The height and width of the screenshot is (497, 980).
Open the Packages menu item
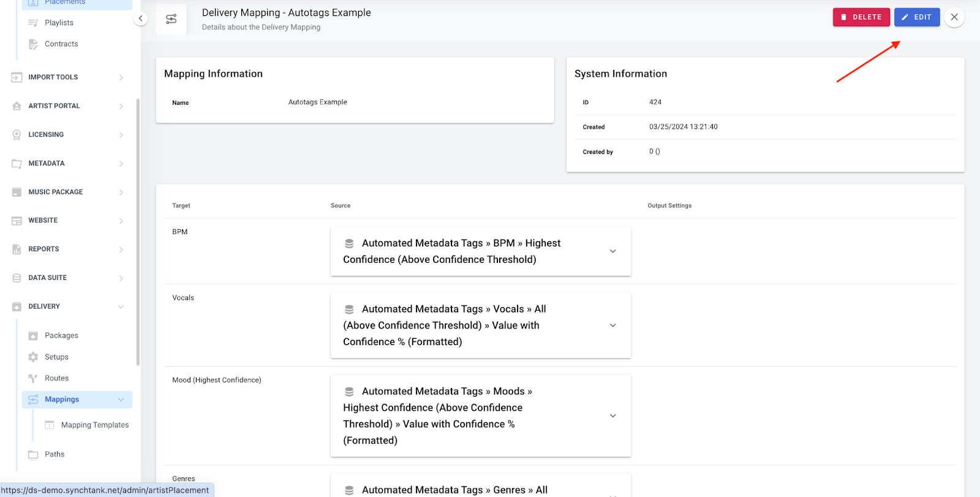point(61,336)
